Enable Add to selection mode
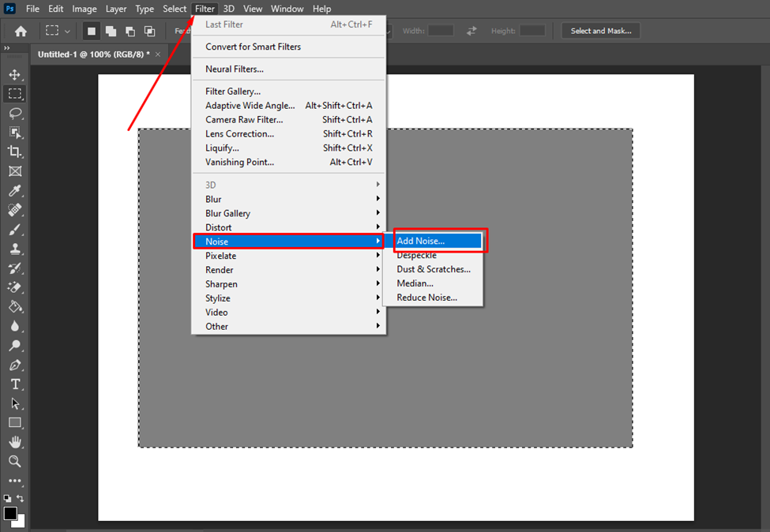 [x=111, y=31]
